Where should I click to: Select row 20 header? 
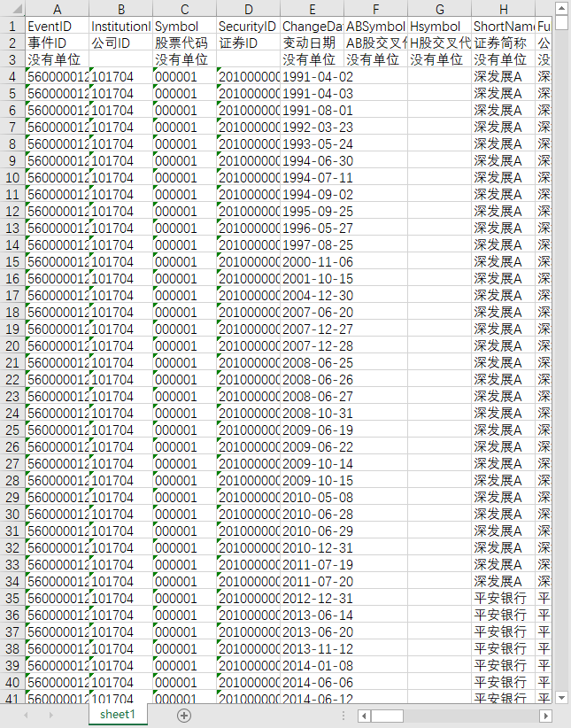point(12,346)
